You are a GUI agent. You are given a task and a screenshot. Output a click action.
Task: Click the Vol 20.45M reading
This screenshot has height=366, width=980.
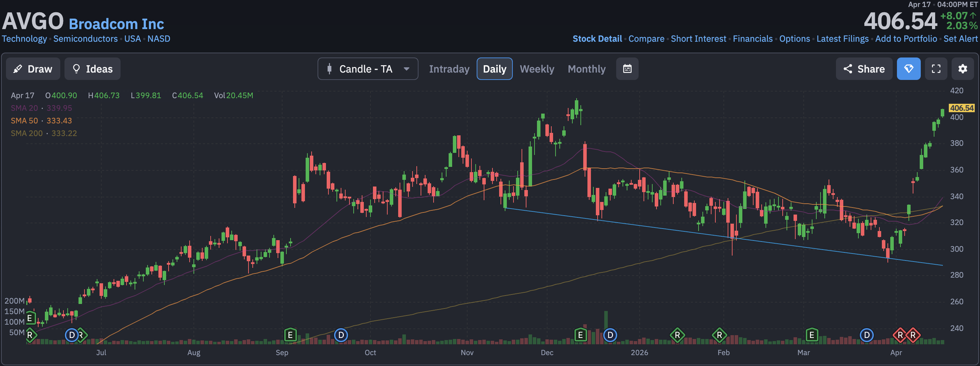[x=233, y=95]
